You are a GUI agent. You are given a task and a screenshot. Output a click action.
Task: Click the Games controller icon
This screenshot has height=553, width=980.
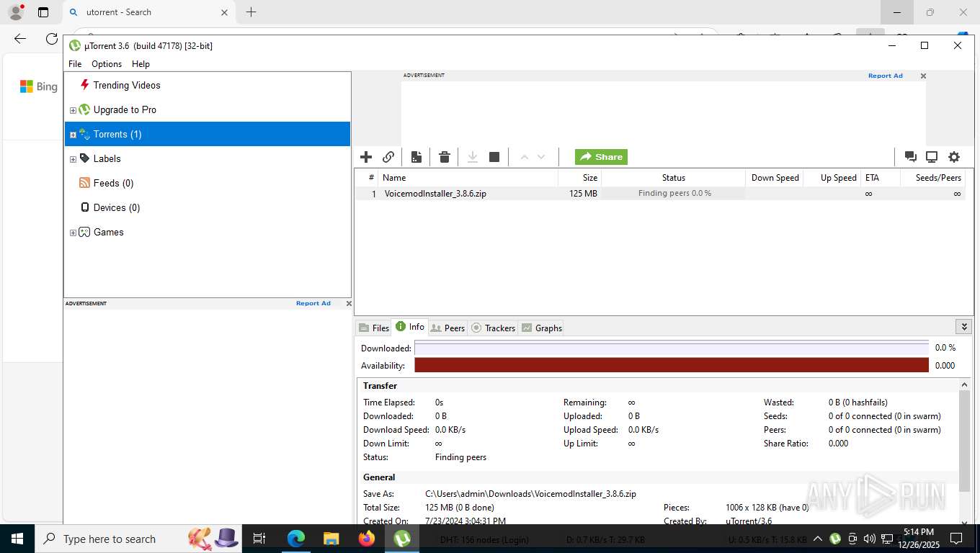tap(84, 232)
